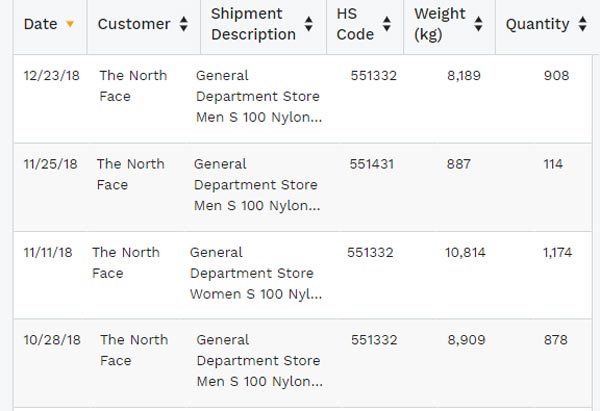Open The North Face in 11/25/18 row
This screenshot has height=411, width=600.
130,174
